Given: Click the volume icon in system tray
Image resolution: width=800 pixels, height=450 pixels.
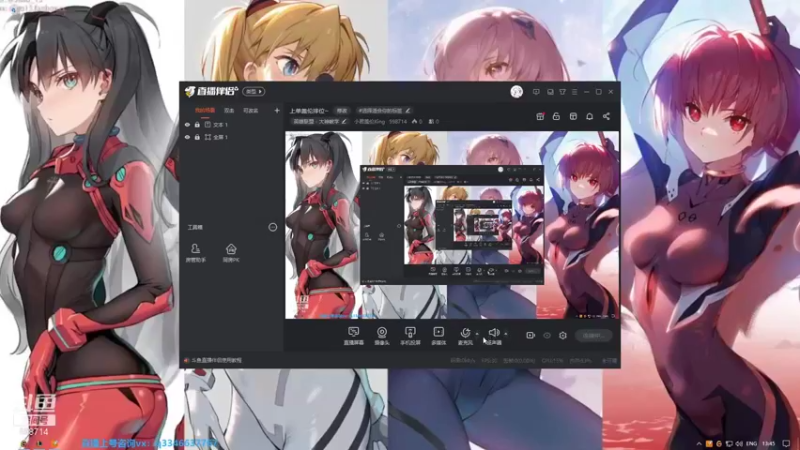Looking at the screenshot, I should (x=739, y=443).
